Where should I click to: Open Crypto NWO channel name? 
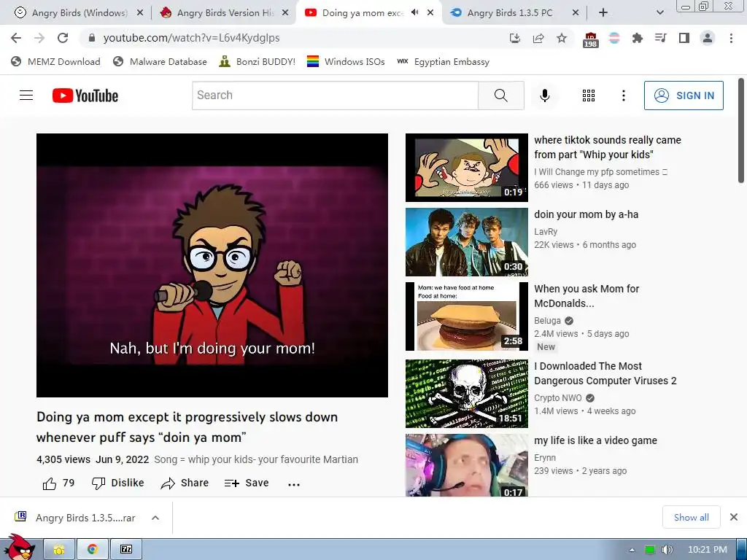[558, 397]
